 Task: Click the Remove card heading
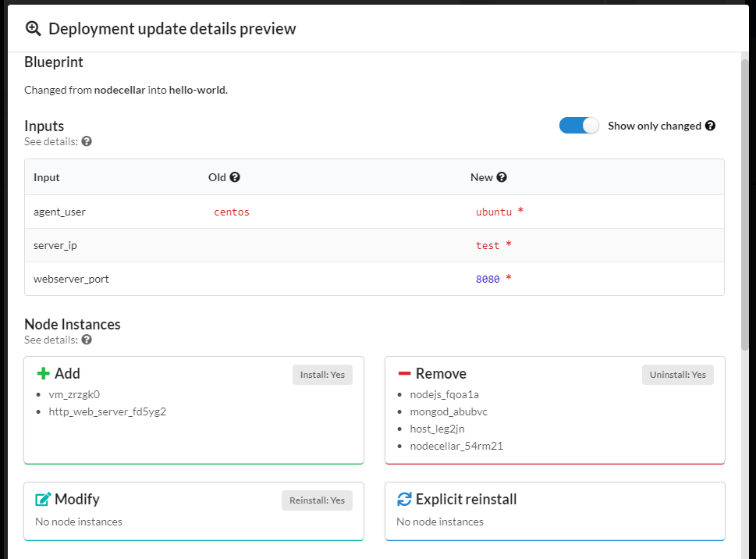coord(441,373)
